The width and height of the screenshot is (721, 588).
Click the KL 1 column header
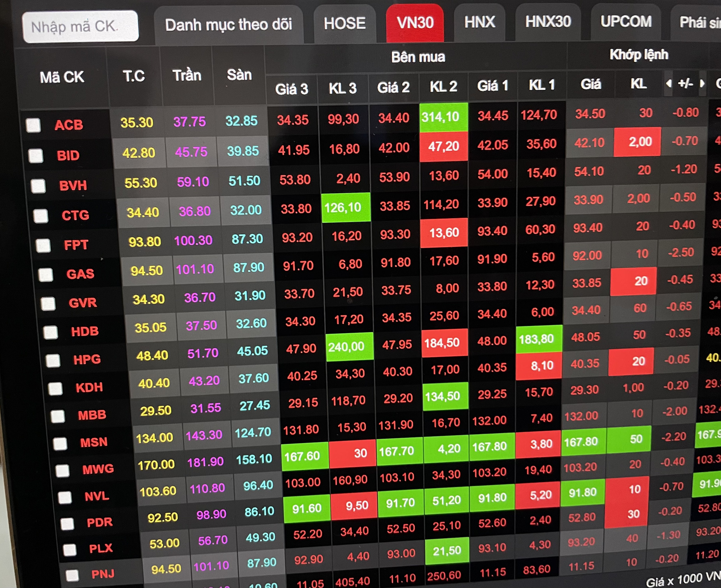pyautogui.click(x=542, y=85)
